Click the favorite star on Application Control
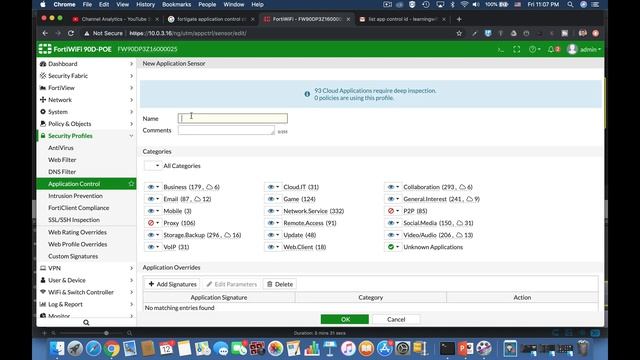Screen dimensions: 640x360 click(131, 184)
